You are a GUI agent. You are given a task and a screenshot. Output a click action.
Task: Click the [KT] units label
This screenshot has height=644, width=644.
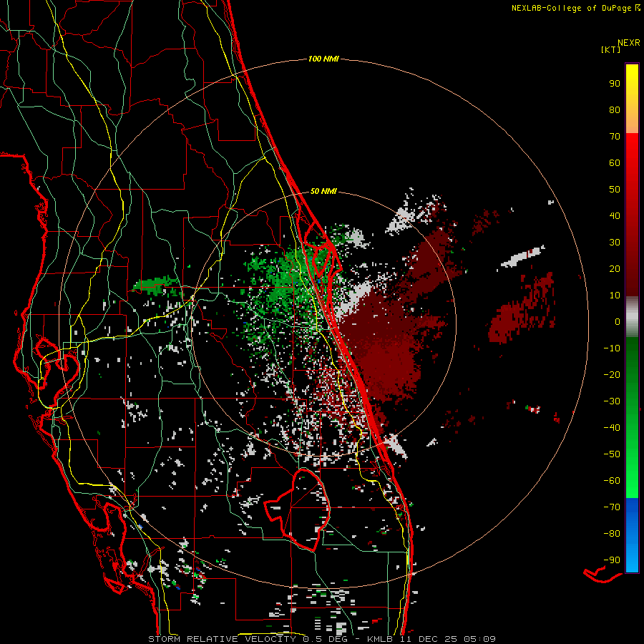[611, 49]
